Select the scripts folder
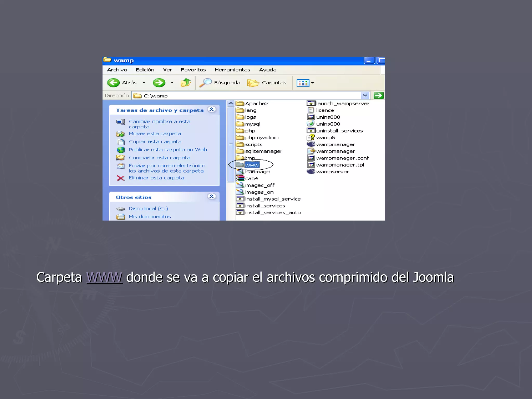The width and height of the screenshot is (532, 399). (x=249, y=144)
